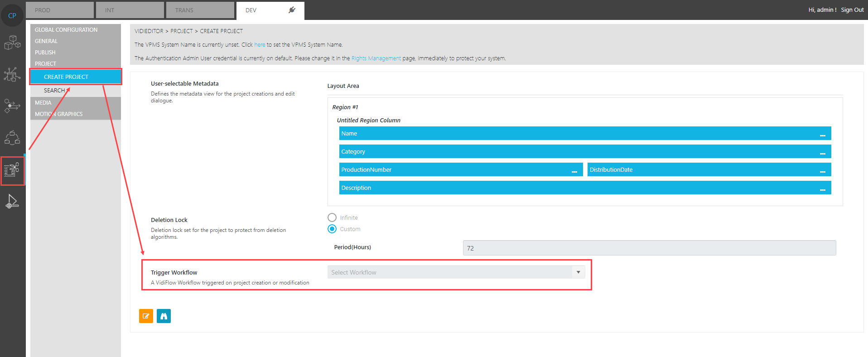Viewport: 868px width, 357px height.
Task: Open the workflow arrows sidebar icon
Action: pos(12,106)
